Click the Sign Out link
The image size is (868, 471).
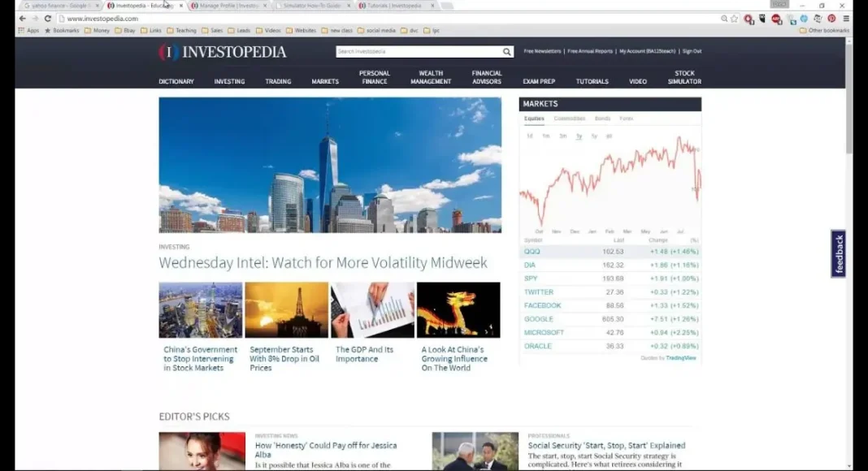(x=692, y=51)
